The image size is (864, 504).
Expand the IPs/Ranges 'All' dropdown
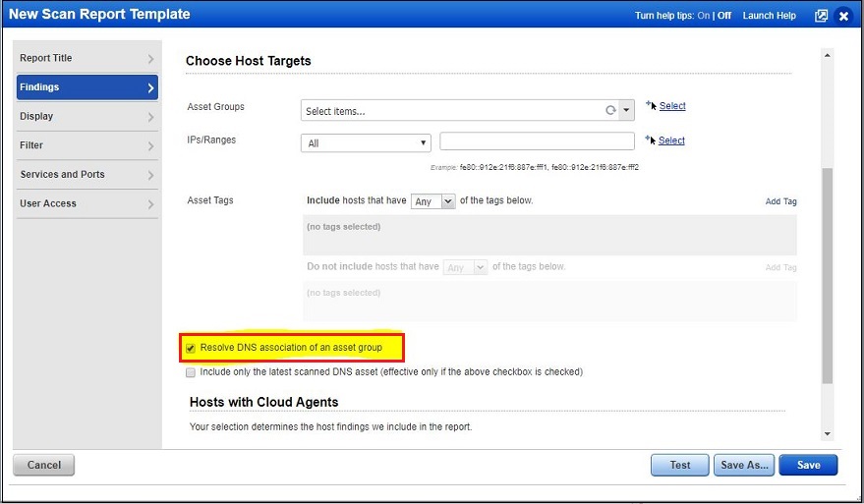tap(366, 142)
